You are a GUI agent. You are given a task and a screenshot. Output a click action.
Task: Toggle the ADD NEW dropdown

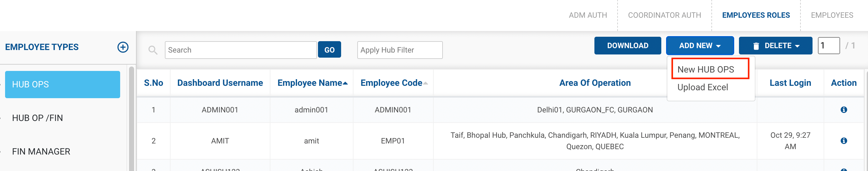click(x=700, y=46)
